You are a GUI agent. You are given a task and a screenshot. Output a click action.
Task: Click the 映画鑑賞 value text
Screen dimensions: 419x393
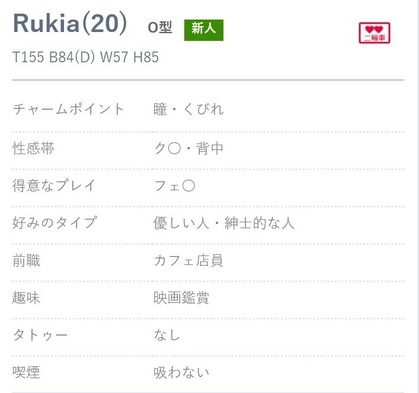tap(181, 298)
